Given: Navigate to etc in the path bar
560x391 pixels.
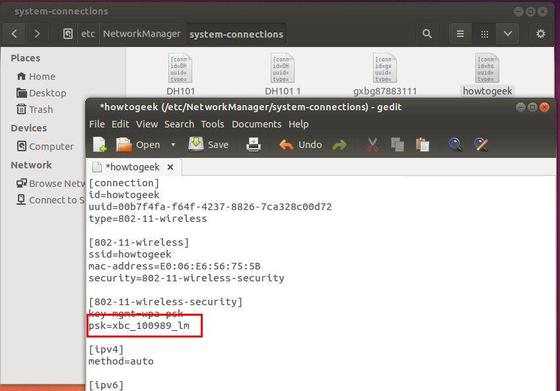Looking at the screenshot, I should click(88, 34).
